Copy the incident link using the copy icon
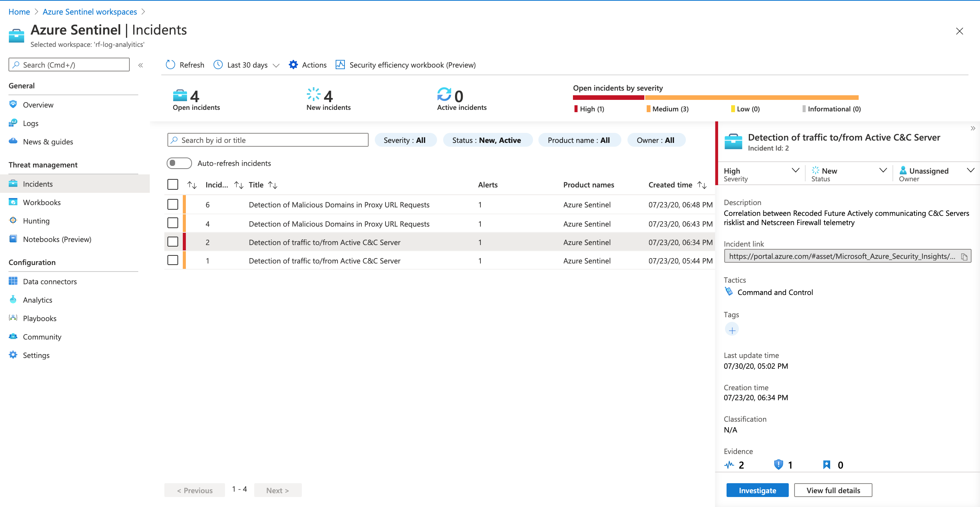 [x=964, y=257]
